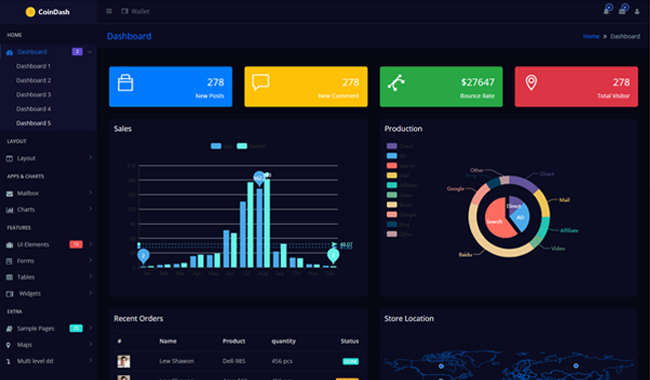650x380 pixels.
Task: Click the DONE status badge
Action: (351, 361)
